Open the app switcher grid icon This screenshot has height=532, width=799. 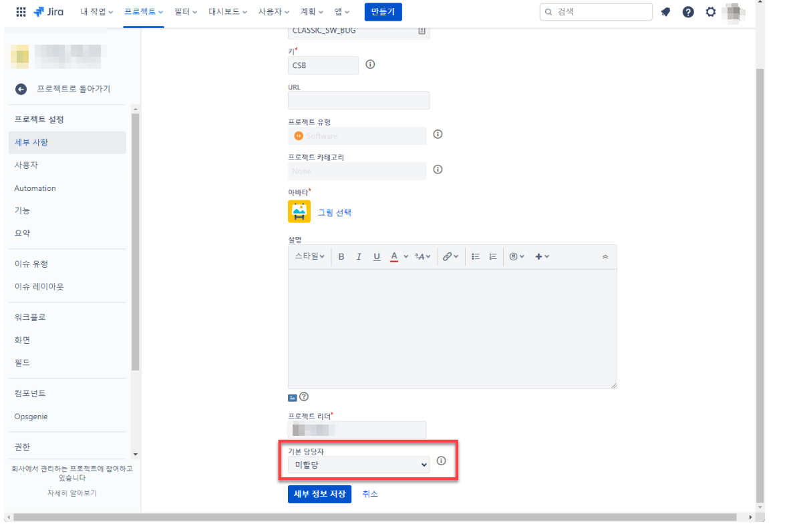point(21,12)
